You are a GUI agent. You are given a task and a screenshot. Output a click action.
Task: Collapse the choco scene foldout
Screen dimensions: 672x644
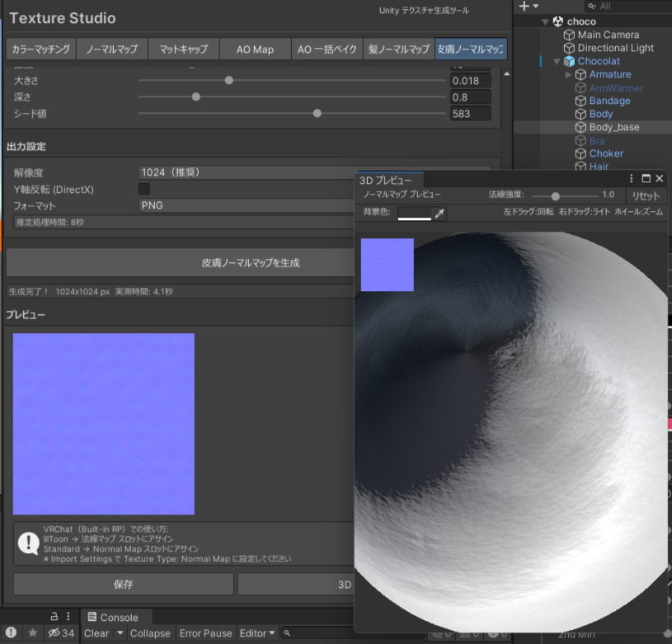[x=545, y=21]
